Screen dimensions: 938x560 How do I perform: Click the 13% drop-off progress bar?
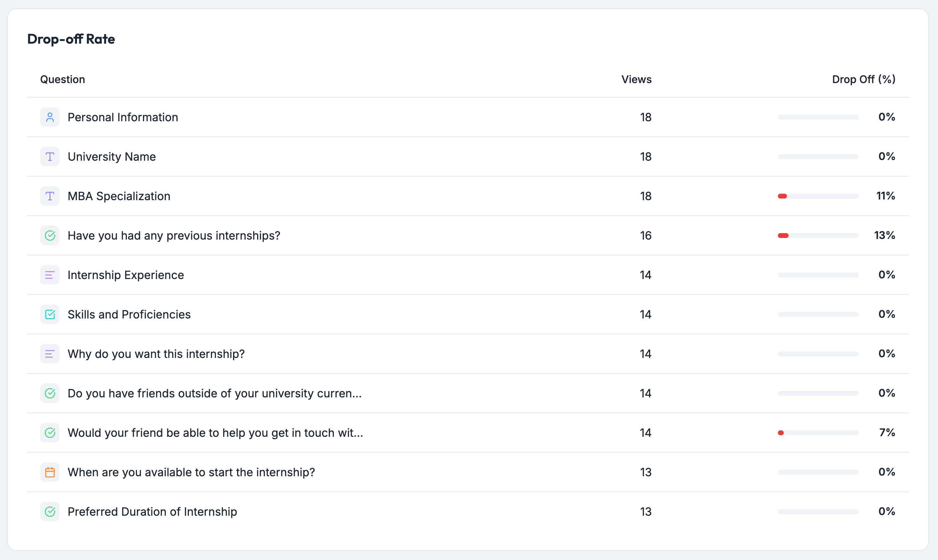click(818, 235)
